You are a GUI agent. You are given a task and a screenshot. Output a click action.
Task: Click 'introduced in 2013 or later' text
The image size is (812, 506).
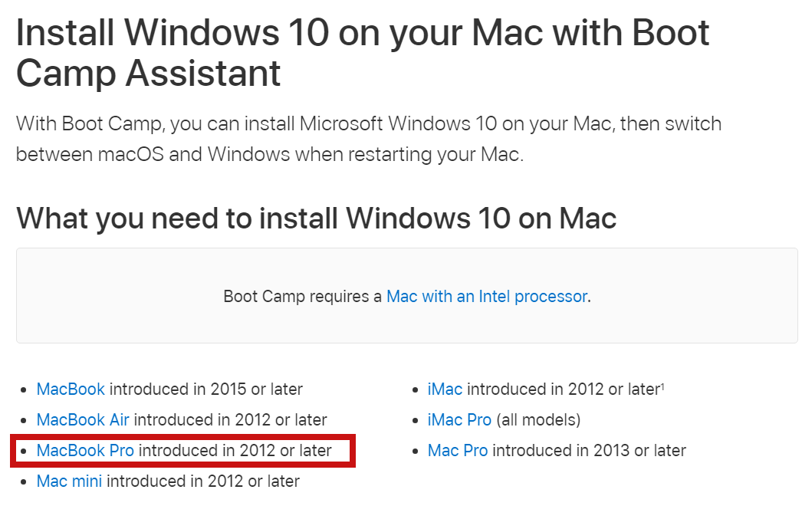coord(590,451)
